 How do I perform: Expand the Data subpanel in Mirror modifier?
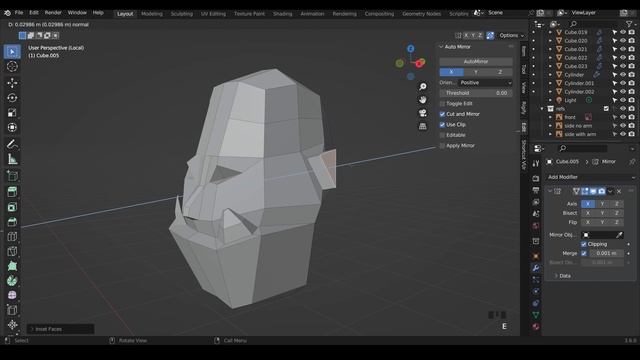coord(556,276)
